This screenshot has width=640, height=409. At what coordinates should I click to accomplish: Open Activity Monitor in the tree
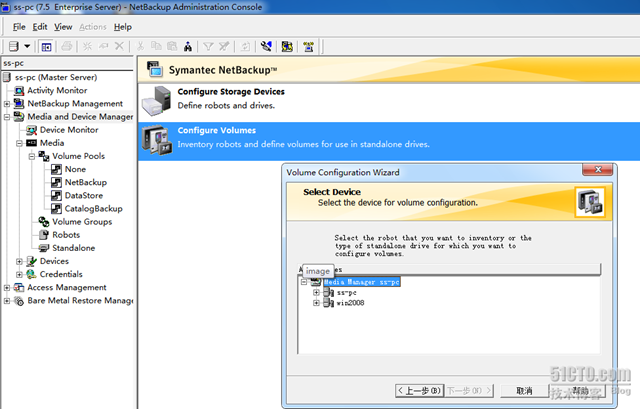point(56,90)
